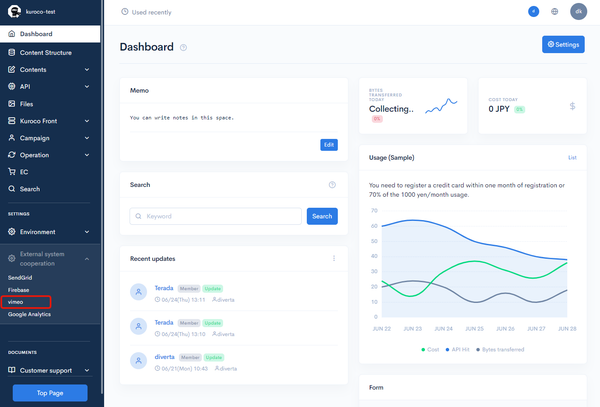Click the Contents edit icon
Viewport: 600px width, 407px height.
point(12,69)
